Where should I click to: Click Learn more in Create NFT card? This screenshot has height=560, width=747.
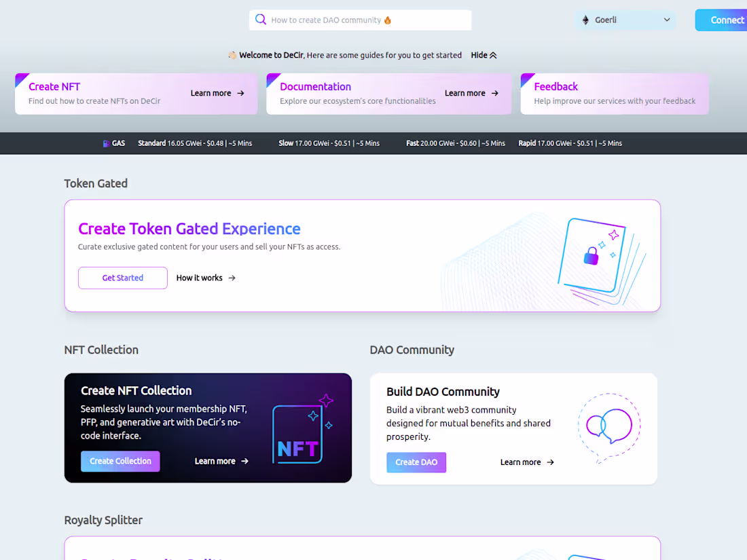tap(211, 94)
